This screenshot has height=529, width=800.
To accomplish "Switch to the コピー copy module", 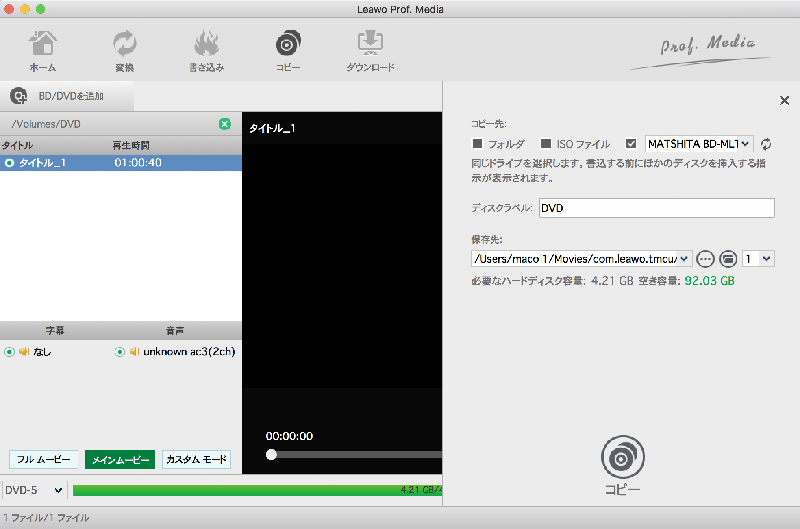I will click(x=288, y=51).
